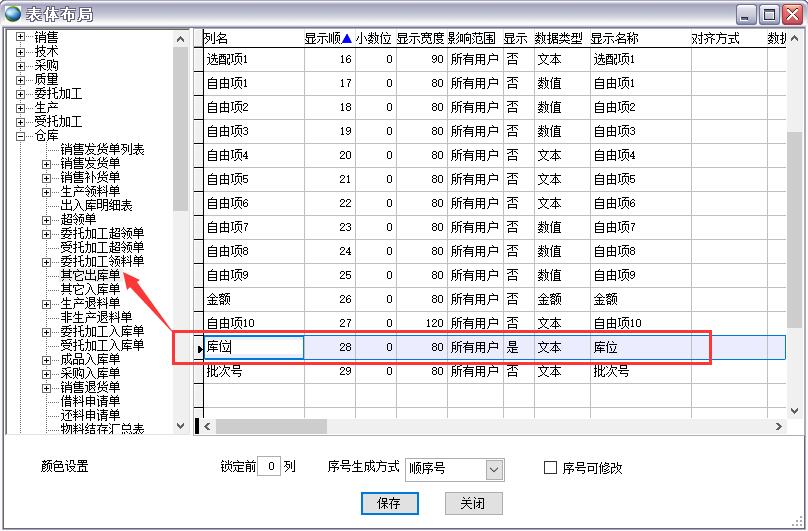Screen dimensions: 808x531
Task: Sort by the 显示顺序 column header
Action: click(x=328, y=38)
